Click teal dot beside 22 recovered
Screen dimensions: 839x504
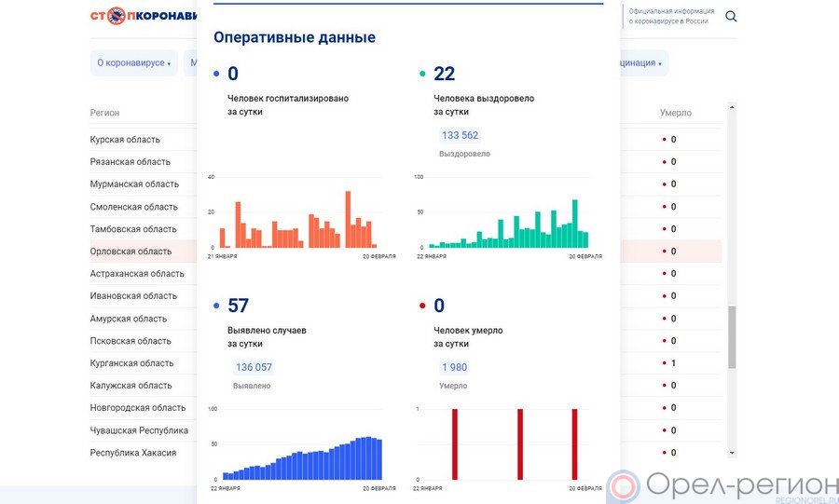422,74
